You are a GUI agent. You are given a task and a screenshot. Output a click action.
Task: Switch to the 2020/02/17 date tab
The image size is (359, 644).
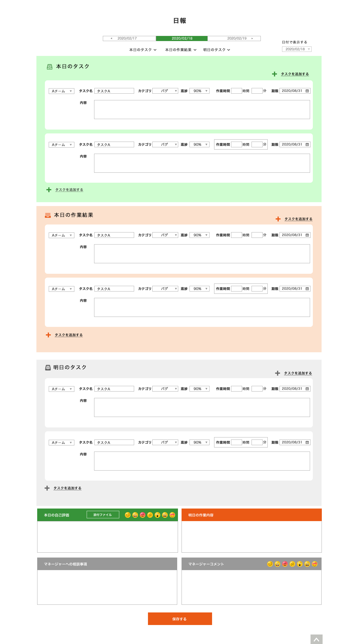pos(129,38)
